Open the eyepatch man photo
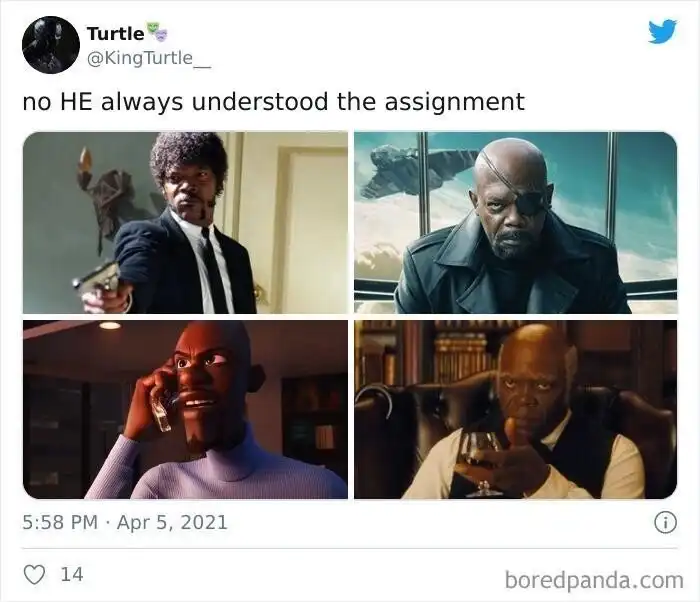The height and width of the screenshot is (602, 700). point(516,222)
